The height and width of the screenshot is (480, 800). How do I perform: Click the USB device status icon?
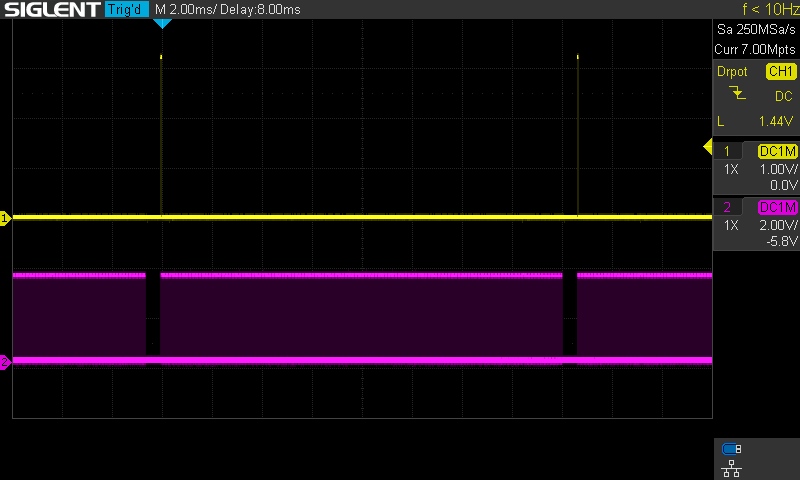(731, 449)
